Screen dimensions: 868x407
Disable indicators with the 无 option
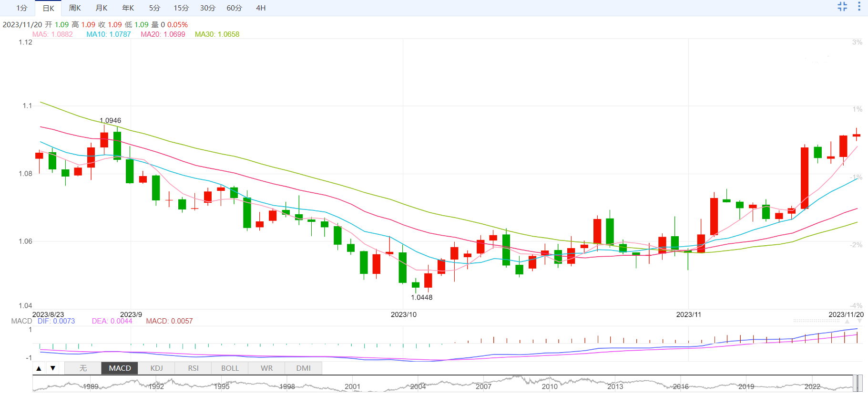point(83,368)
